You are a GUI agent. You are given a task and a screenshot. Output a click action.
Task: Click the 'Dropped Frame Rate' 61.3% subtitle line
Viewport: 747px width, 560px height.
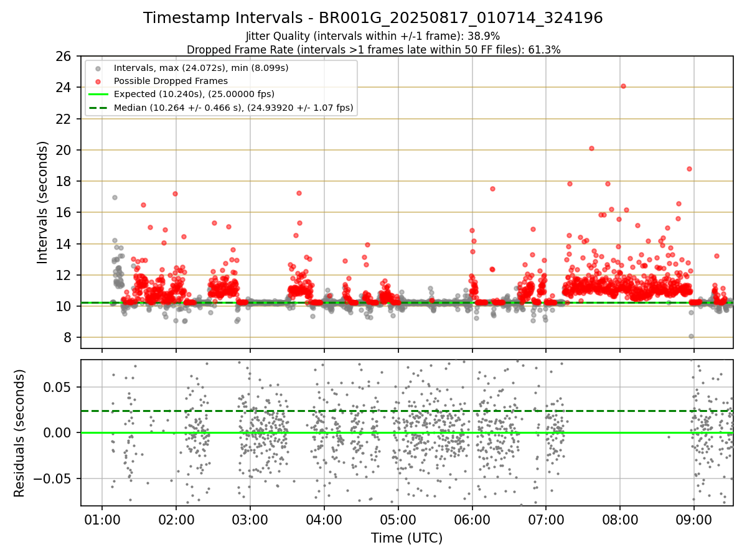coord(374,49)
